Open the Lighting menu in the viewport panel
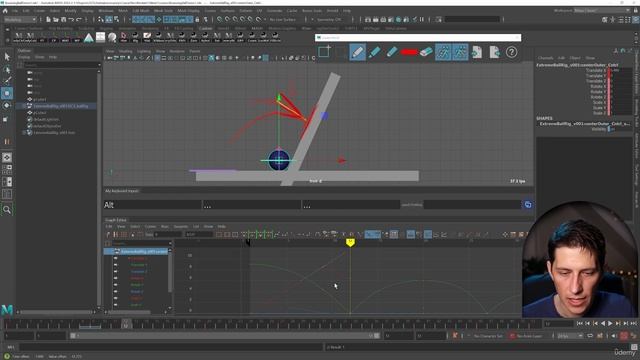640x360 pixels. 144,51
